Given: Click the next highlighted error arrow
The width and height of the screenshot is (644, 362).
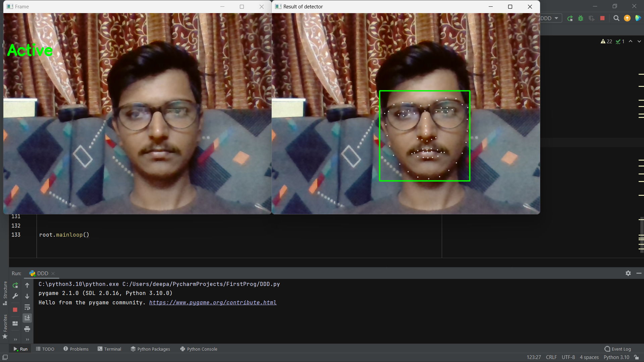Looking at the screenshot, I should (x=639, y=41).
